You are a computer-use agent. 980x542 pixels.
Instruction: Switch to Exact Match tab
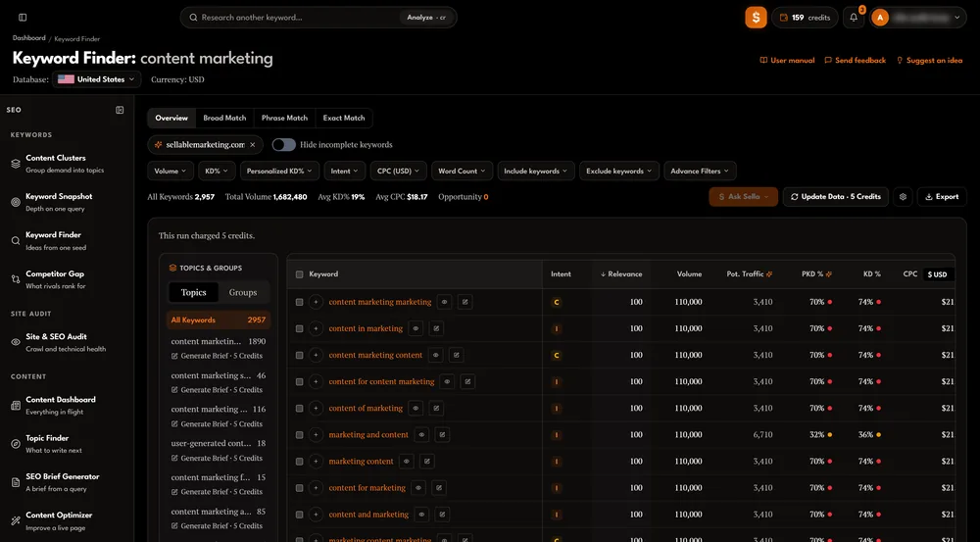344,119
